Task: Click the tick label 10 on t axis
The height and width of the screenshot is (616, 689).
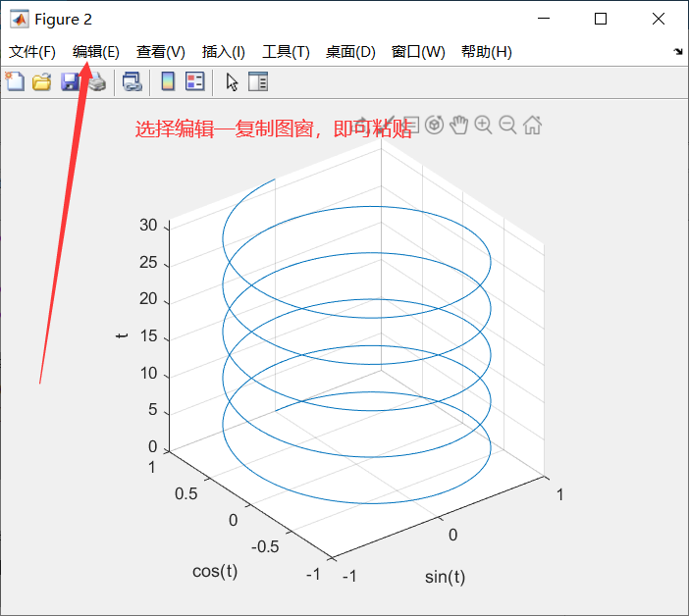Action: (148, 374)
